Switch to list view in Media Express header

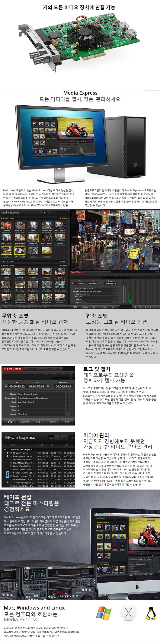(x=51, y=438)
